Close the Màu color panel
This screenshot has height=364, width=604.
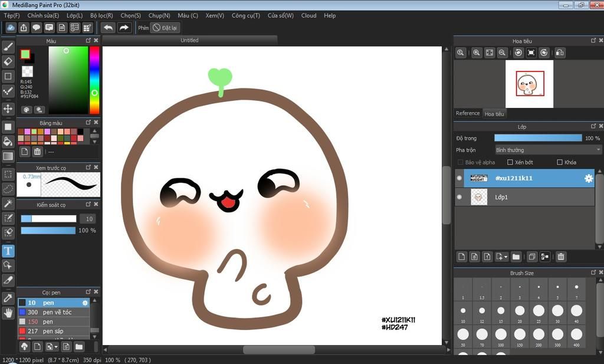(x=96, y=41)
